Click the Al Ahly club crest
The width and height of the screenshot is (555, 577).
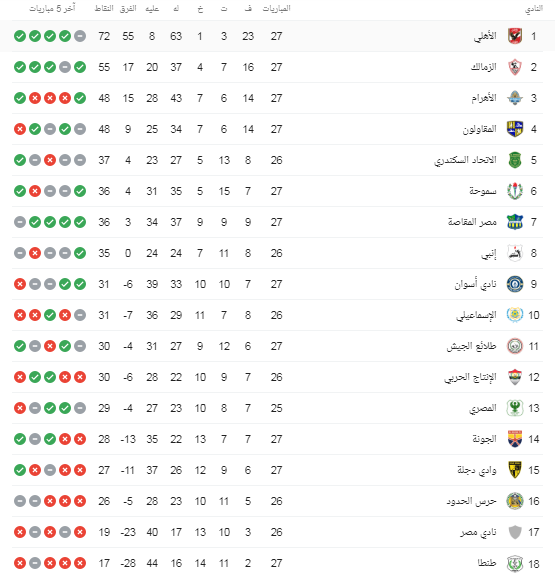[x=515, y=36]
